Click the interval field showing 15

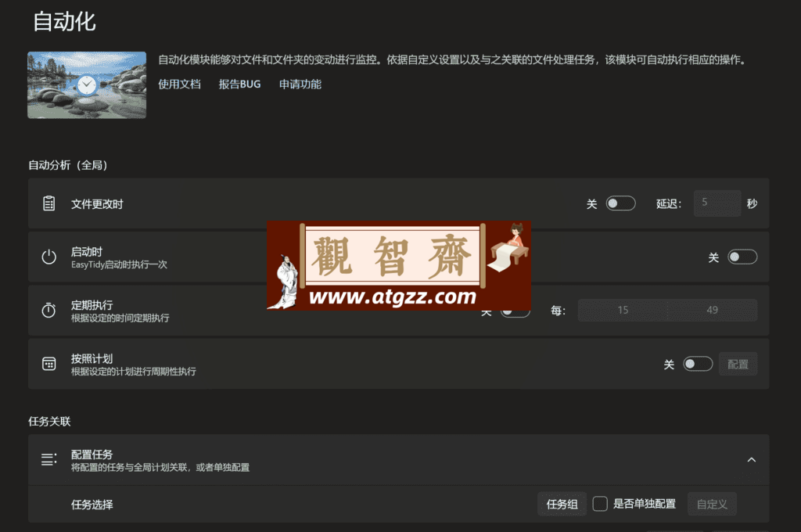(623, 311)
